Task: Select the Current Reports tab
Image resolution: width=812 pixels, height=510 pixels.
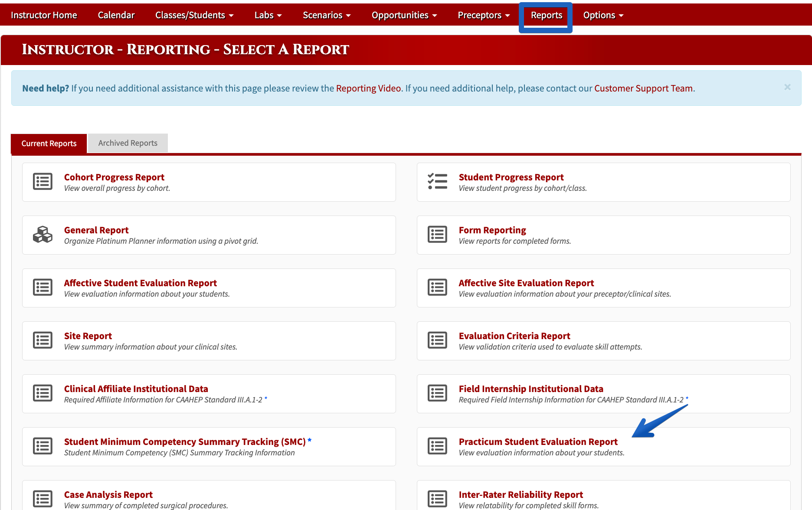Action: click(49, 144)
